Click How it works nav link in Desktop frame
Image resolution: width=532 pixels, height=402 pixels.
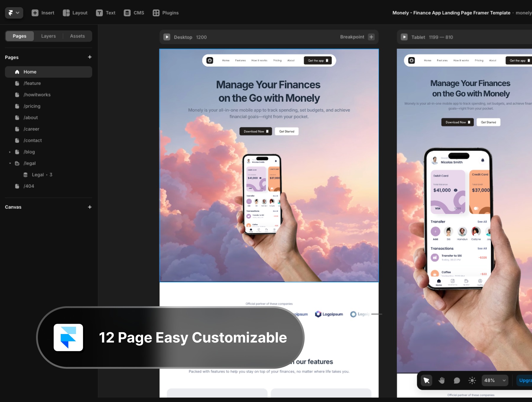(x=259, y=60)
